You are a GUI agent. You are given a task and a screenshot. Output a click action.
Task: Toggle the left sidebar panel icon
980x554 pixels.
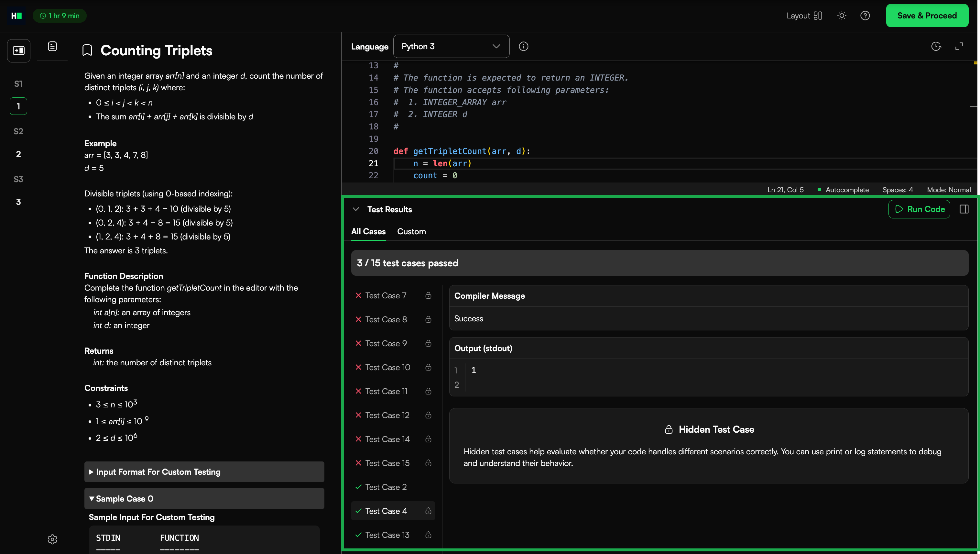point(19,50)
